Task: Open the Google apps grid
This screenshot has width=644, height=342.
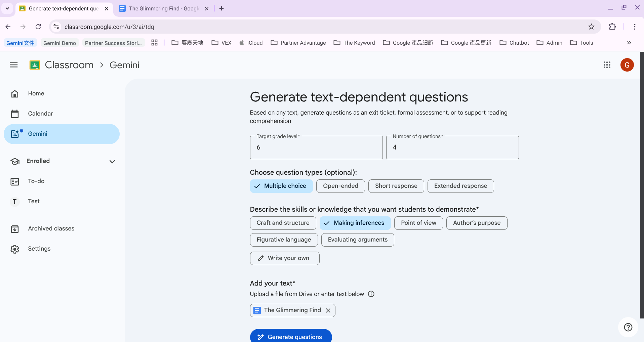Action: click(607, 65)
